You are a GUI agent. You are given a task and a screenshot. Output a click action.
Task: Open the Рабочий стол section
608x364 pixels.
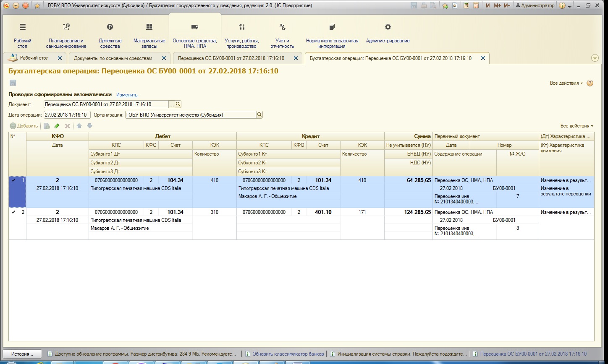coord(23,35)
